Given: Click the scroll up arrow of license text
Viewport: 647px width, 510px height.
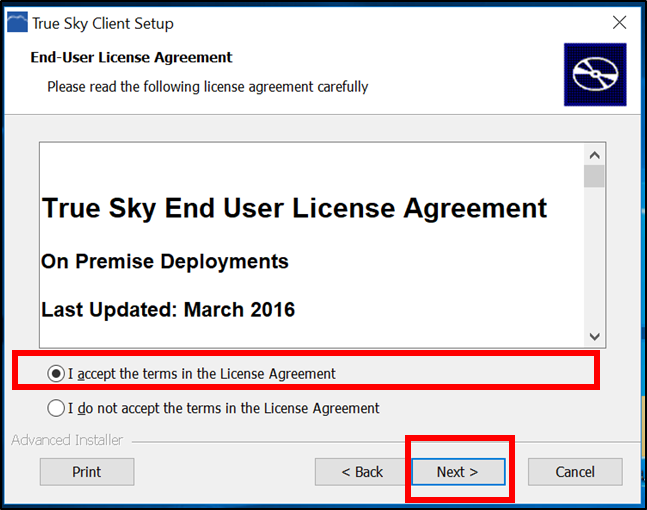Looking at the screenshot, I should pyautogui.click(x=594, y=155).
